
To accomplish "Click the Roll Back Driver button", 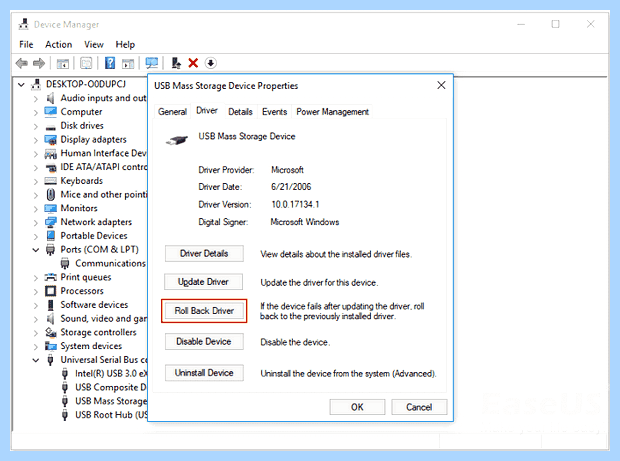I will point(204,311).
